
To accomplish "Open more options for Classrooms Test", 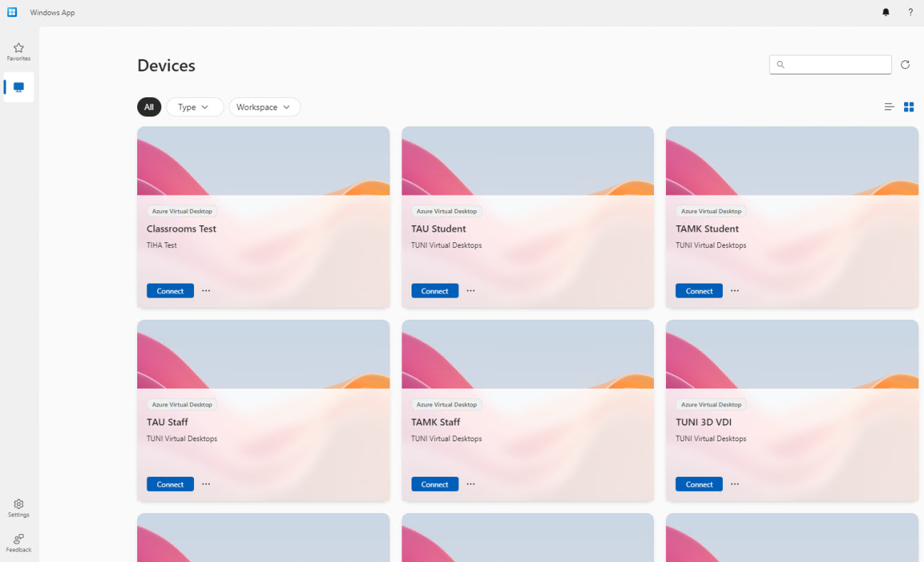I will [206, 291].
